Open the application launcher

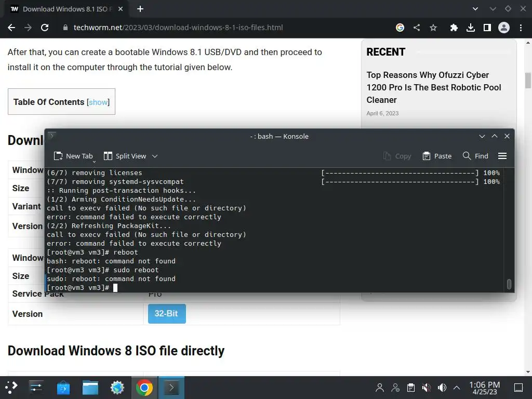point(11,388)
